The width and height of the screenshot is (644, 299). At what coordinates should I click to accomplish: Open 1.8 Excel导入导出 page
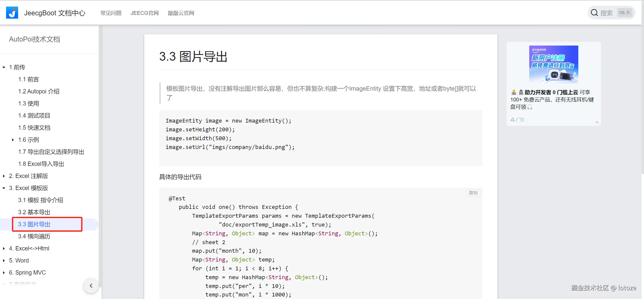41,164
